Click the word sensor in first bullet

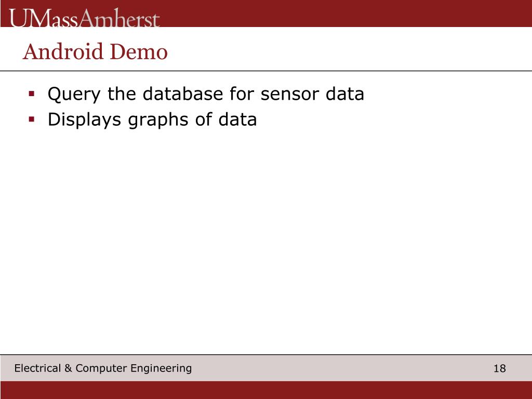pyautogui.click(x=290, y=94)
